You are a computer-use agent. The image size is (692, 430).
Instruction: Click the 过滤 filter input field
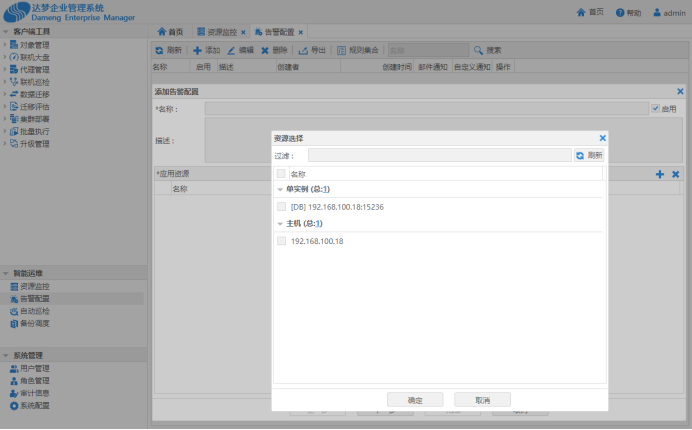click(439, 156)
